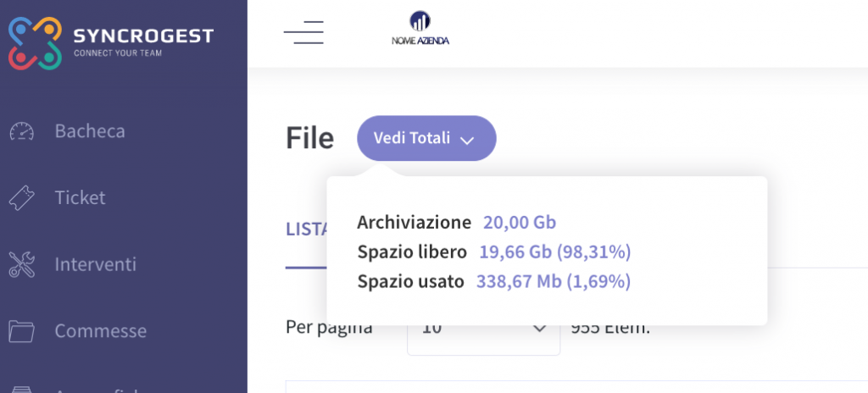The width and height of the screenshot is (868, 393).
Task: Toggle the hamburger sidebar menu
Action: pos(303,33)
